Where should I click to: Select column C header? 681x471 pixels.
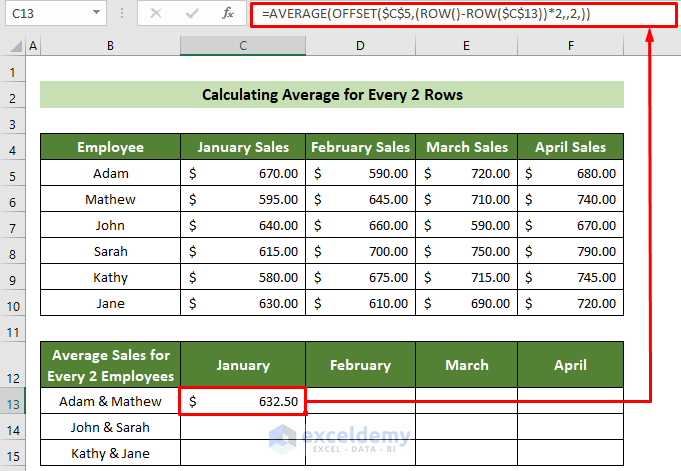pyautogui.click(x=243, y=46)
